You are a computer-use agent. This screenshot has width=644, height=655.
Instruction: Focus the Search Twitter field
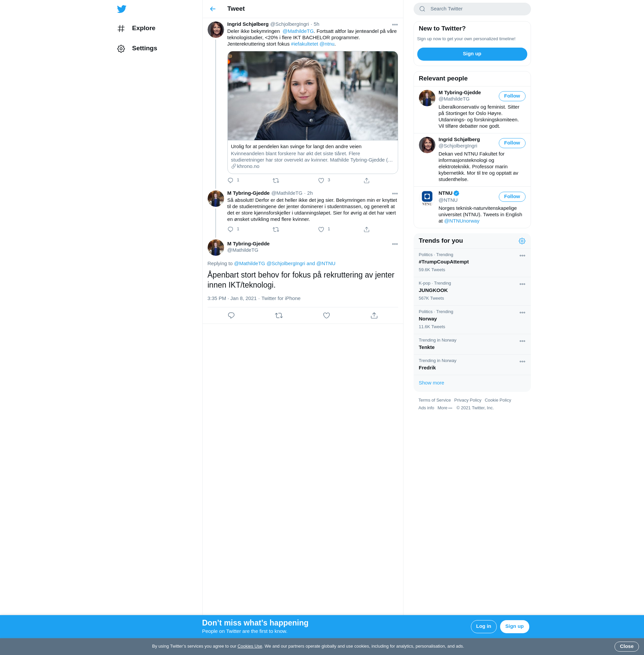tap(472, 9)
